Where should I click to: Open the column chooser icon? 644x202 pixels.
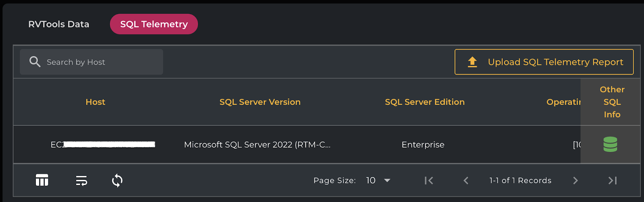(42, 180)
